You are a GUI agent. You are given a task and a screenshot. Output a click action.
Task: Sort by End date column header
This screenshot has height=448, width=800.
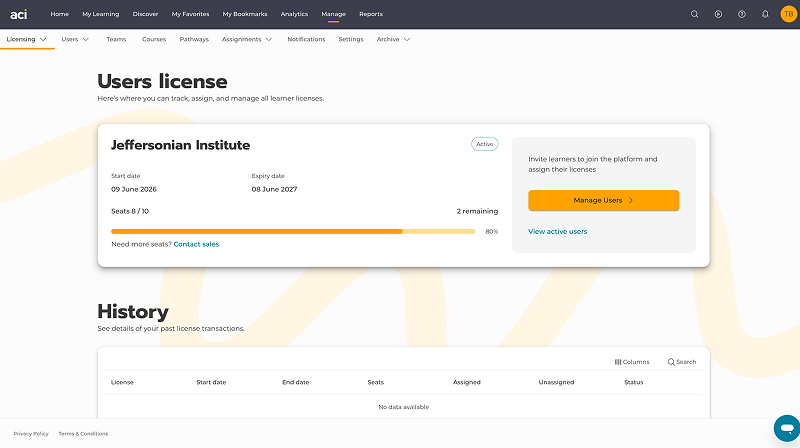(296, 382)
